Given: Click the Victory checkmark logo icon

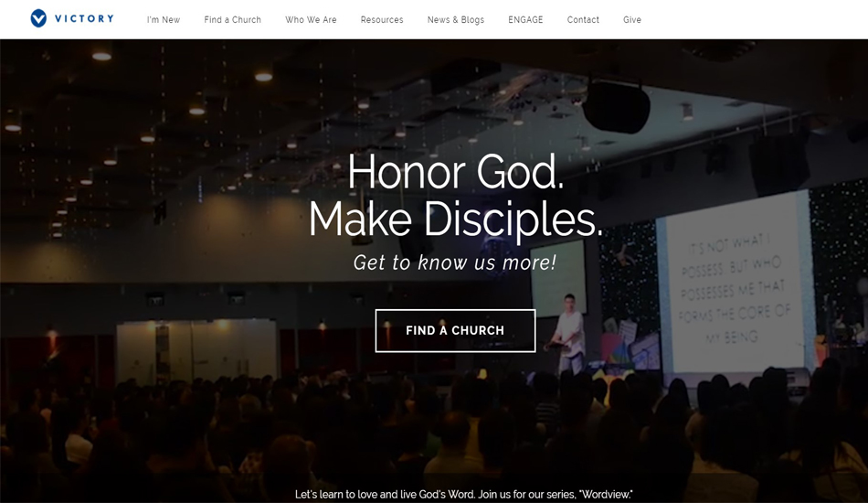Looking at the screenshot, I should click(x=38, y=18).
